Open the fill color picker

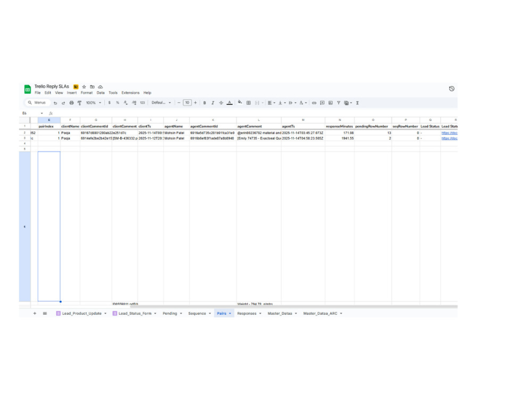(x=240, y=102)
